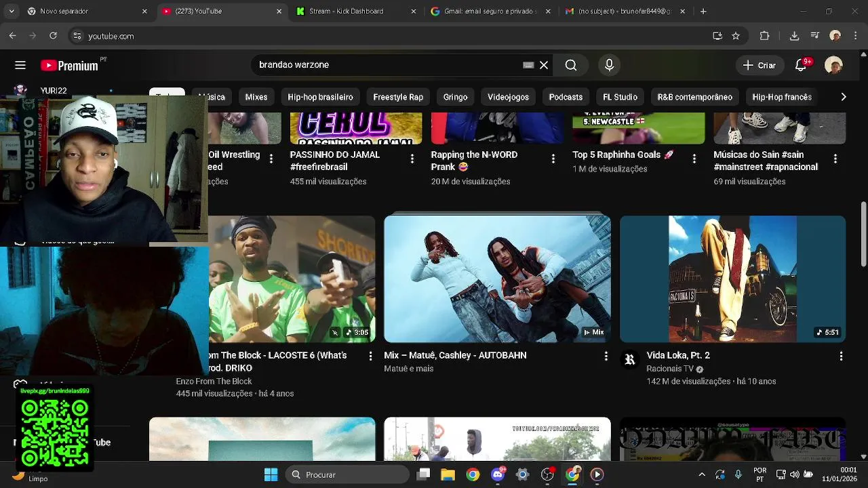
Task: Open Enzo From The Block channel link
Action: (214, 382)
